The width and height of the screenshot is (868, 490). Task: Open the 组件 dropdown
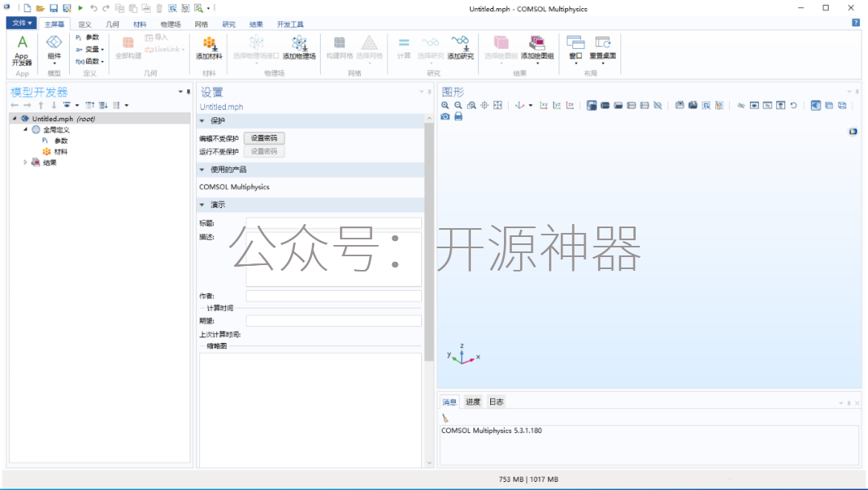click(x=55, y=51)
